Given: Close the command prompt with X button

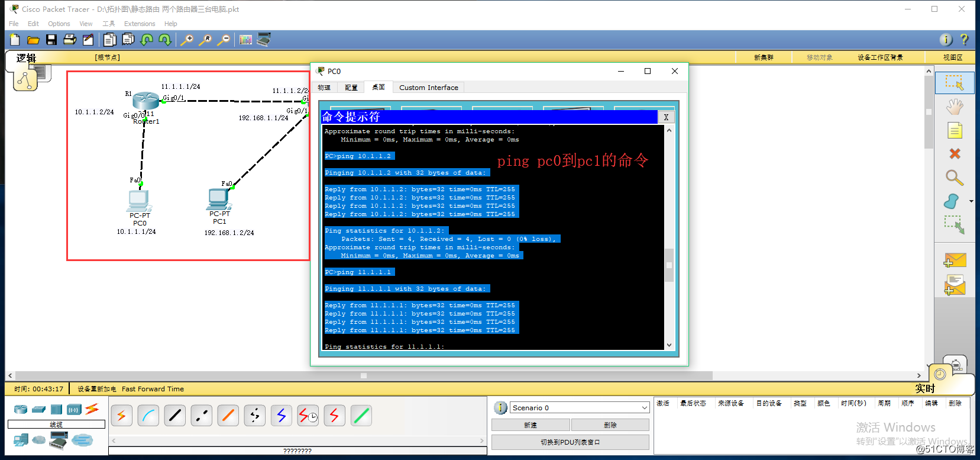Looking at the screenshot, I should point(666,117).
